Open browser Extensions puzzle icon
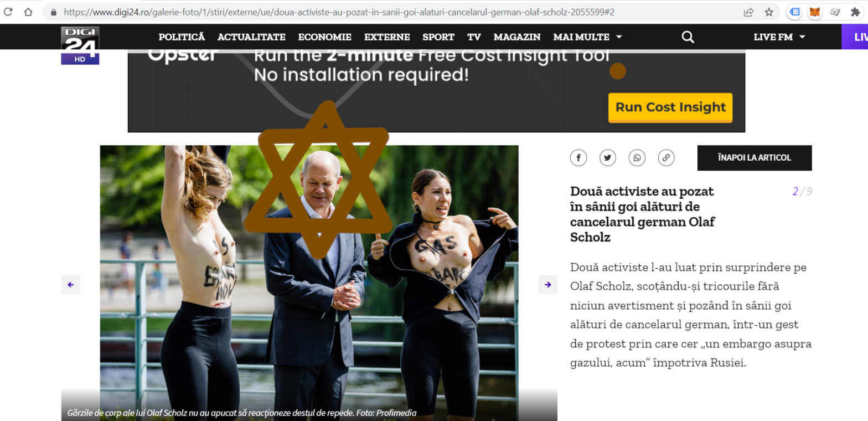Image resolution: width=868 pixels, height=421 pixels. (855, 12)
